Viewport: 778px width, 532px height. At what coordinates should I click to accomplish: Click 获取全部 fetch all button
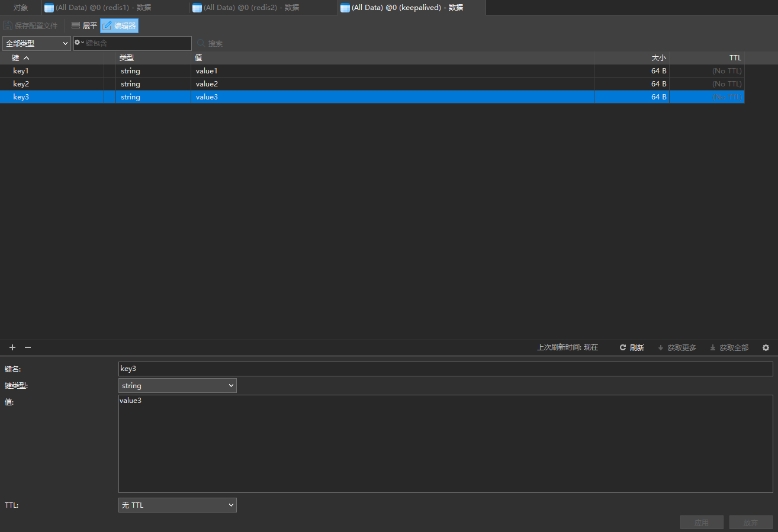(x=729, y=347)
